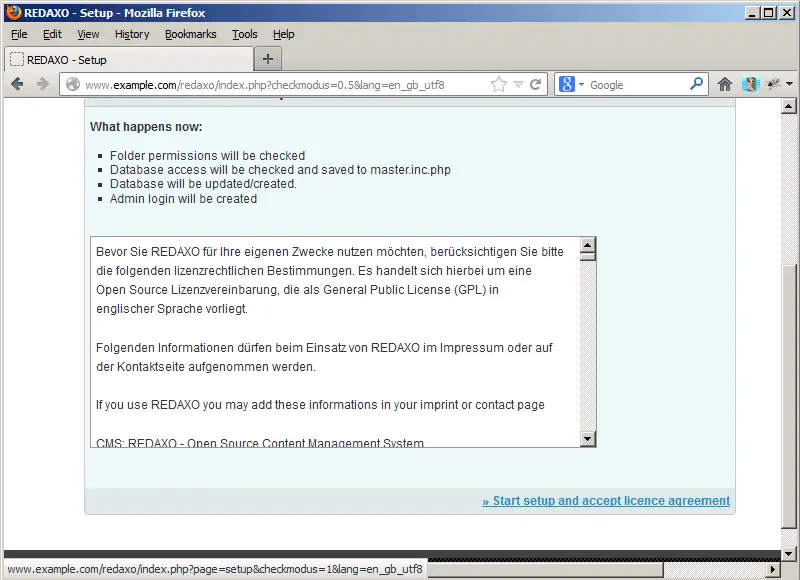The width and height of the screenshot is (800, 580).
Task: Click the owl add-on toolbar icon
Action: [x=750, y=84]
